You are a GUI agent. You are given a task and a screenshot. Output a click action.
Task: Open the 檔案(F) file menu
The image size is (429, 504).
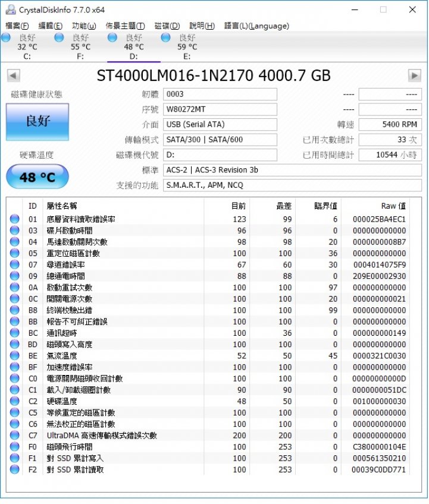click(x=17, y=26)
